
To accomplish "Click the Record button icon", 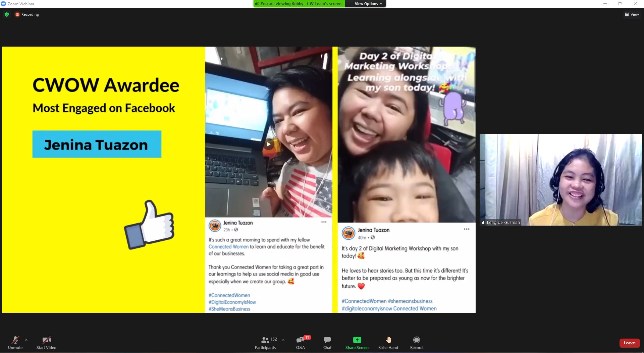I will tap(416, 340).
